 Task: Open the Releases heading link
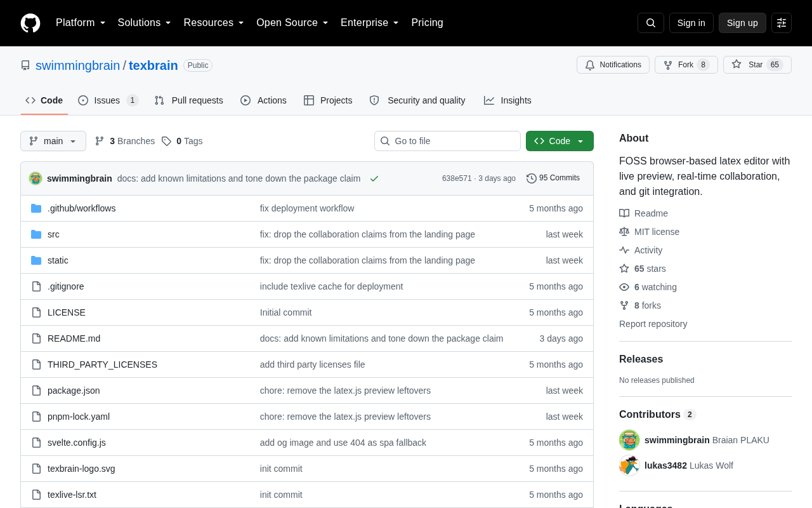(641, 359)
